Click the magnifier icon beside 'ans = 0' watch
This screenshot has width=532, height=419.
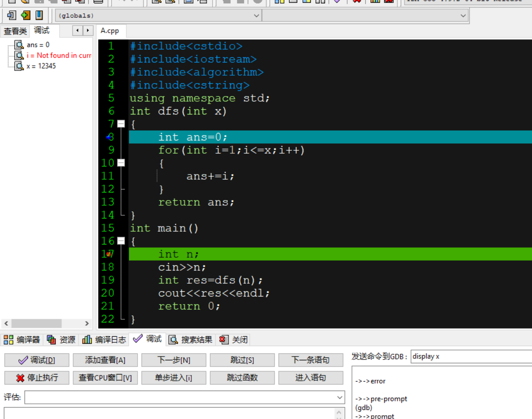[x=18, y=44]
